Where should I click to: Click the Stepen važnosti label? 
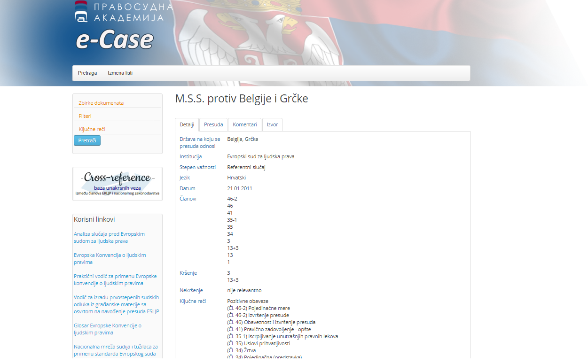click(197, 167)
